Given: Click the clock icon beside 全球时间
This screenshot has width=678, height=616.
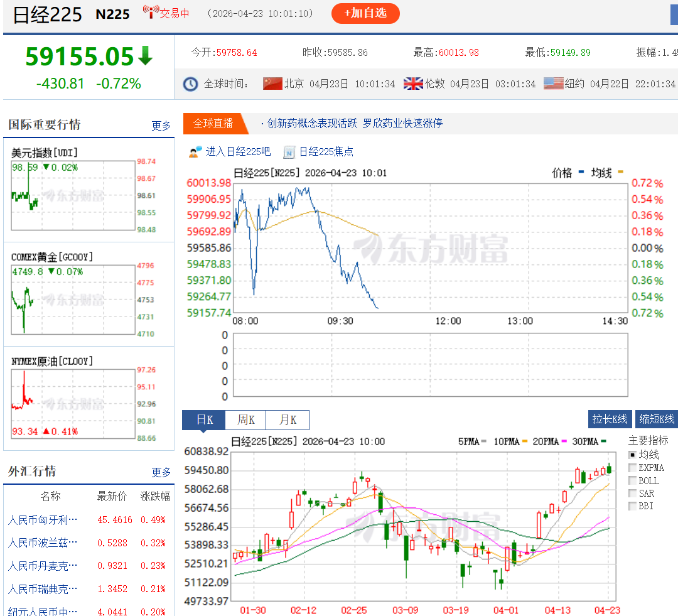Looking at the screenshot, I should tap(190, 84).
